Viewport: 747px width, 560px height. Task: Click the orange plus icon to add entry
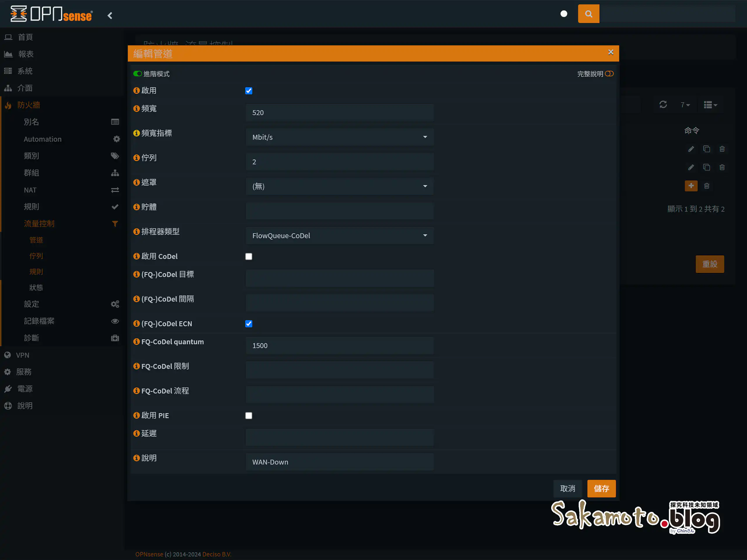[x=691, y=186]
